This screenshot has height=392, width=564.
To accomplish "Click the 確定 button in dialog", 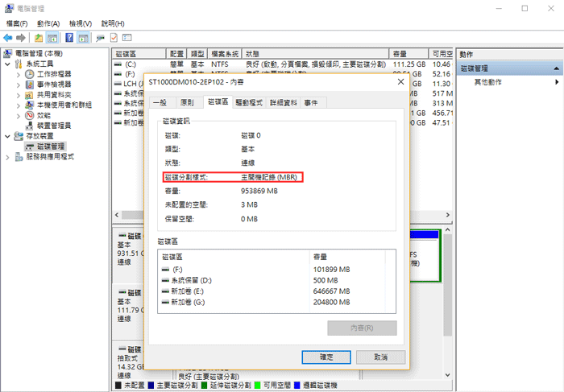I will tap(325, 357).
